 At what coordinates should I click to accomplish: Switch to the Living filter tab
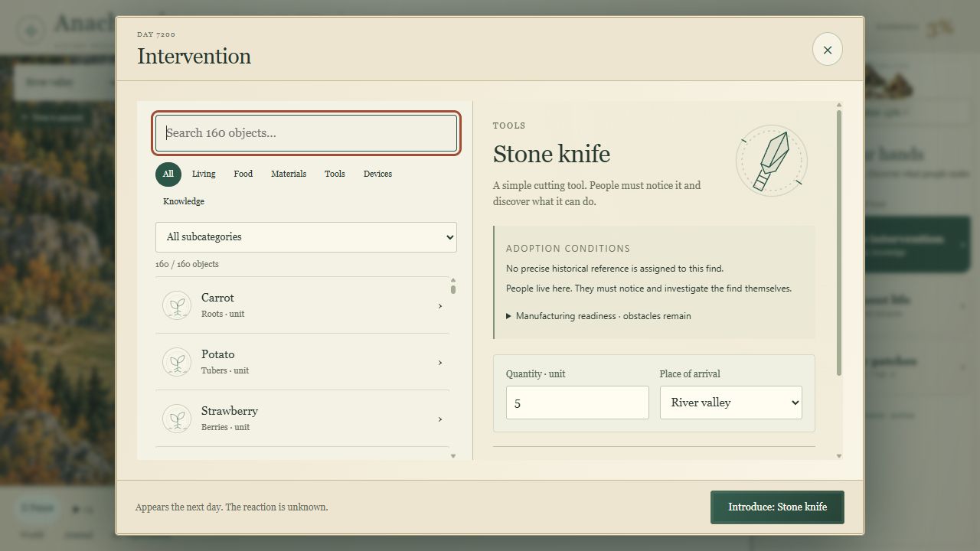pyautogui.click(x=204, y=174)
